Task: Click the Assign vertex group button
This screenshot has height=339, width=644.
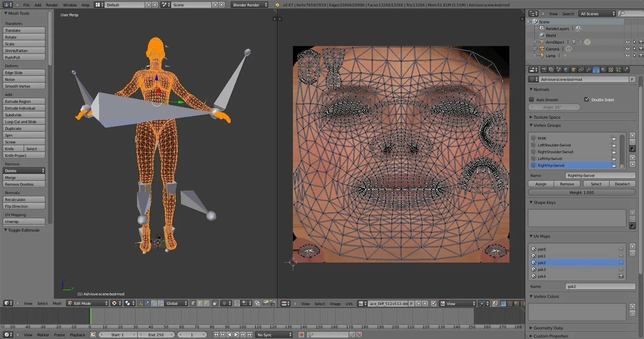Action: [x=541, y=184]
